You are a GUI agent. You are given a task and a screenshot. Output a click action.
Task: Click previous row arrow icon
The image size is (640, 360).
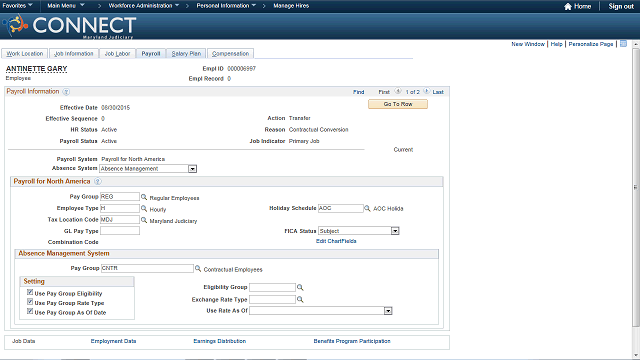398,91
